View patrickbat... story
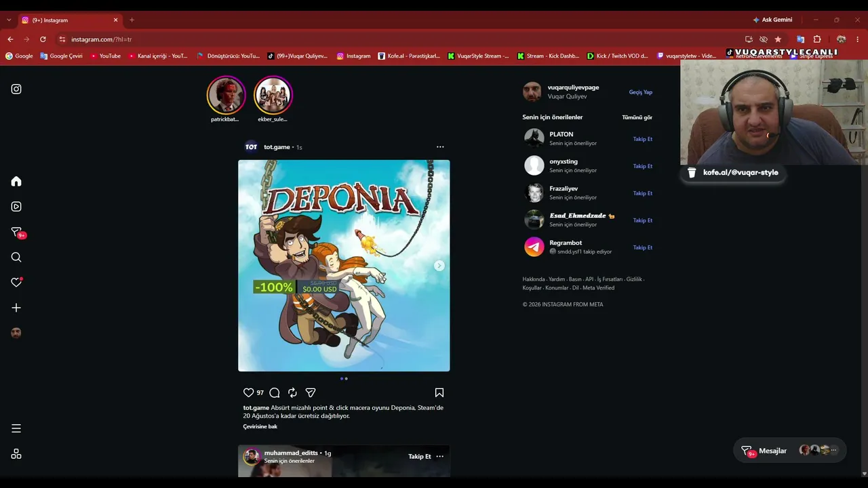Viewport: 868px width, 488px height. pyautogui.click(x=226, y=95)
